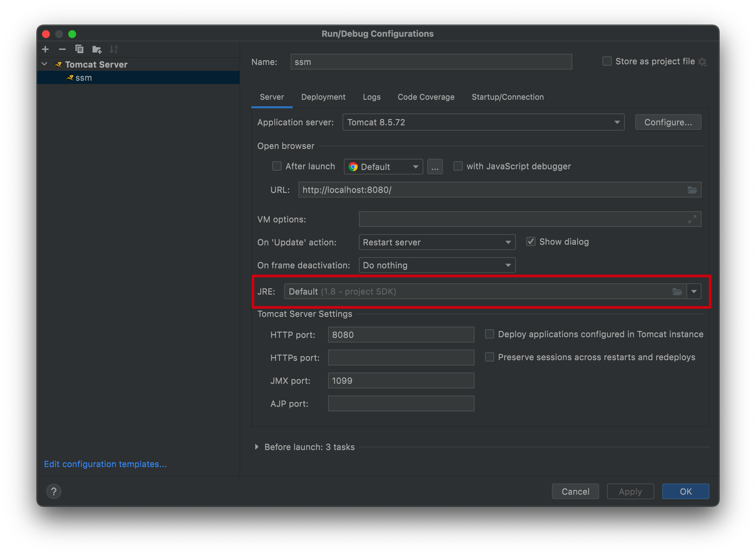Select Tomcat Server tree item
This screenshot has width=756, height=555.
[138, 64]
